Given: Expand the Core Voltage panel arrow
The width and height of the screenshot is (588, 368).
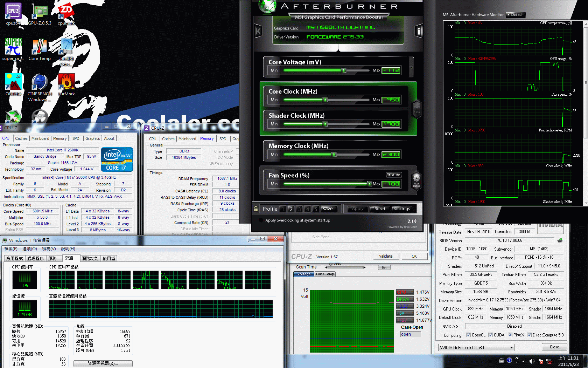Looking at the screenshot, I should pyautogui.click(x=411, y=67).
